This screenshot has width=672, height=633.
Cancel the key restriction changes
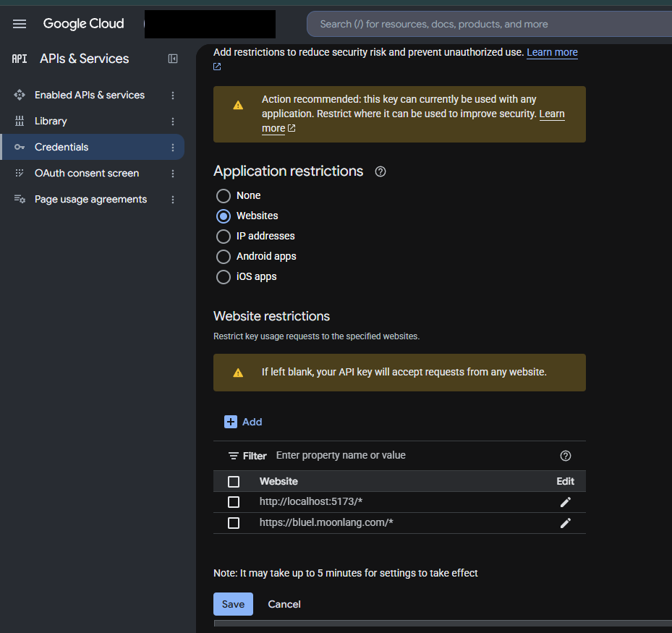point(284,604)
